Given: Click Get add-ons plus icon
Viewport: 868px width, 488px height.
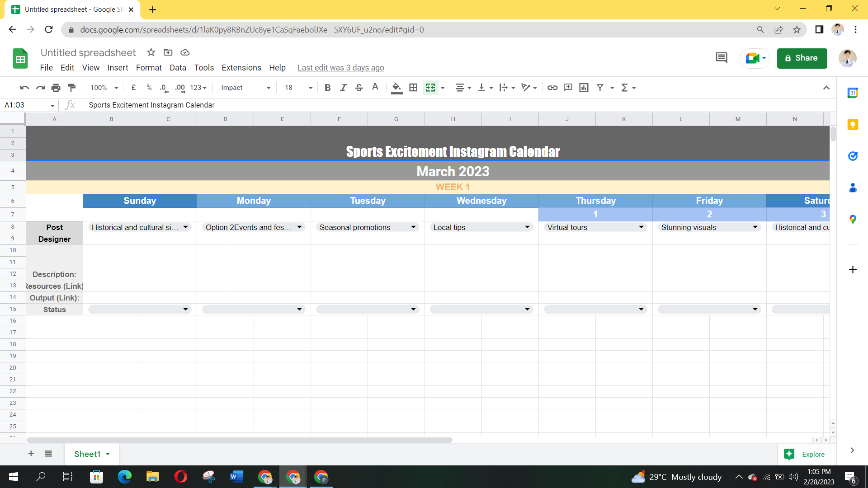Looking at the screenshot, I should point(853,270).
